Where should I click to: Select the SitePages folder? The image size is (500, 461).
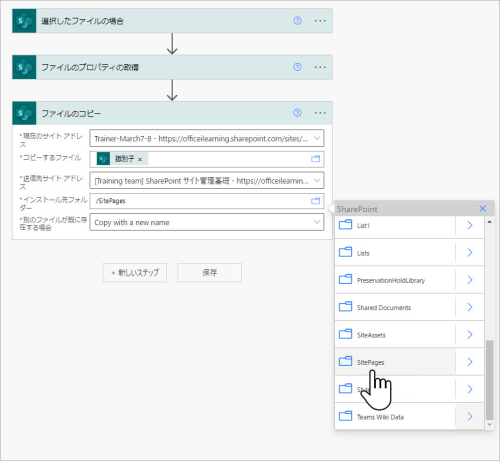(395, 362)
